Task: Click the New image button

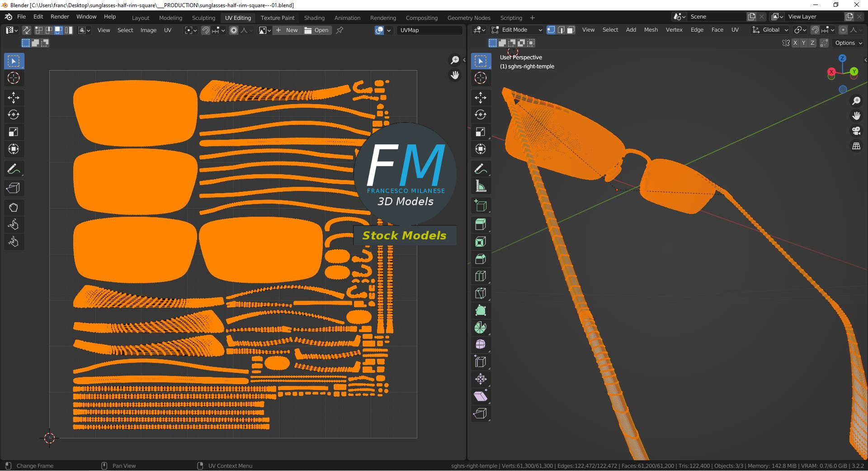Action: tap(287, 30)
